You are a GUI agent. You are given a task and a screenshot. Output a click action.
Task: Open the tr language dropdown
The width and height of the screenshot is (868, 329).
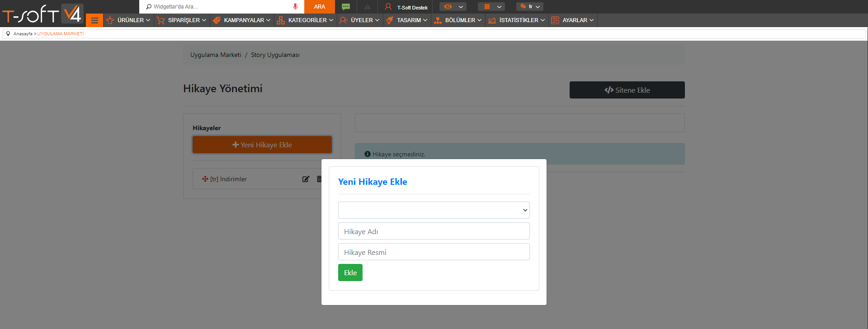(x=530, y=7)
